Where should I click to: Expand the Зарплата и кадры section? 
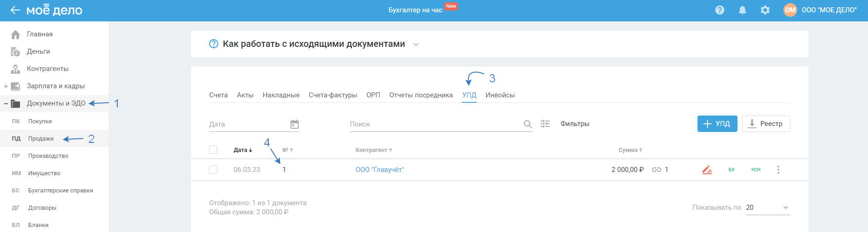[x=6, y=86]
